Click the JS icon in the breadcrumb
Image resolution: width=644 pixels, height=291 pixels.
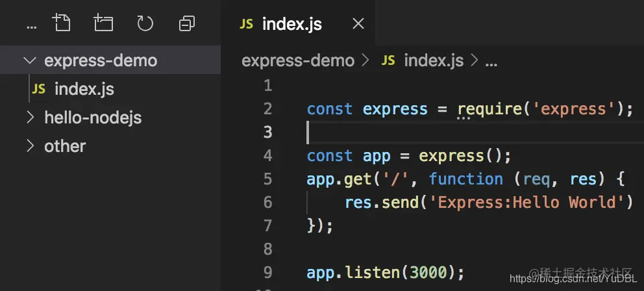tap(388, 61)
